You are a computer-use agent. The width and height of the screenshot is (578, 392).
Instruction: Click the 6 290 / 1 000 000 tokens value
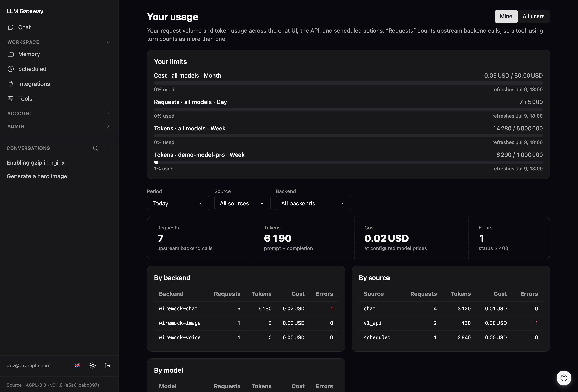(x=520, y=155)
